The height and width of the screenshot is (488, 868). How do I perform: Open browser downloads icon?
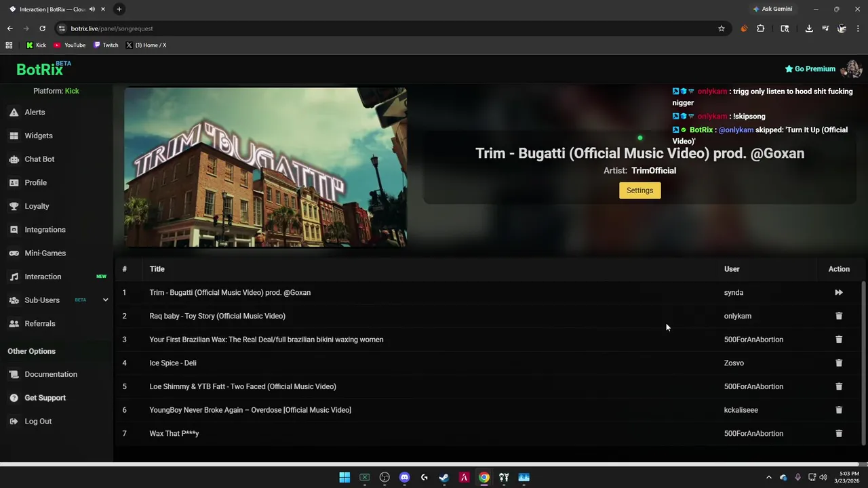tap(809, 28)
